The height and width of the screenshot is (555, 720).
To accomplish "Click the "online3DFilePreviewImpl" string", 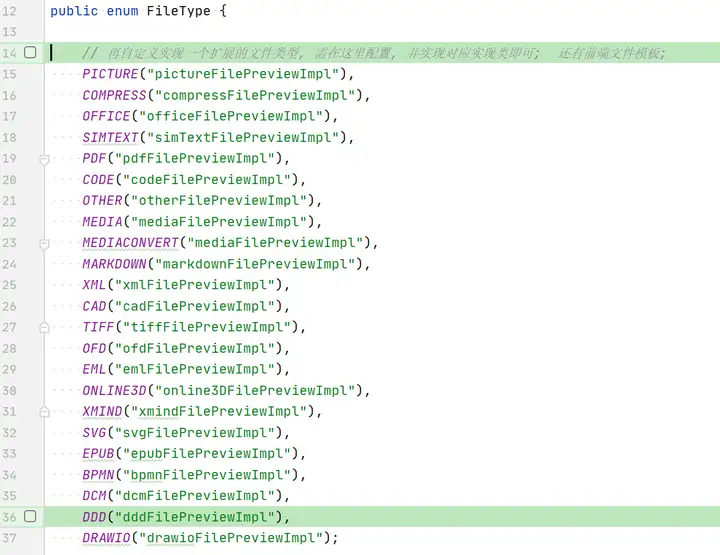I will pyautogui.click(x=255, y=391).
